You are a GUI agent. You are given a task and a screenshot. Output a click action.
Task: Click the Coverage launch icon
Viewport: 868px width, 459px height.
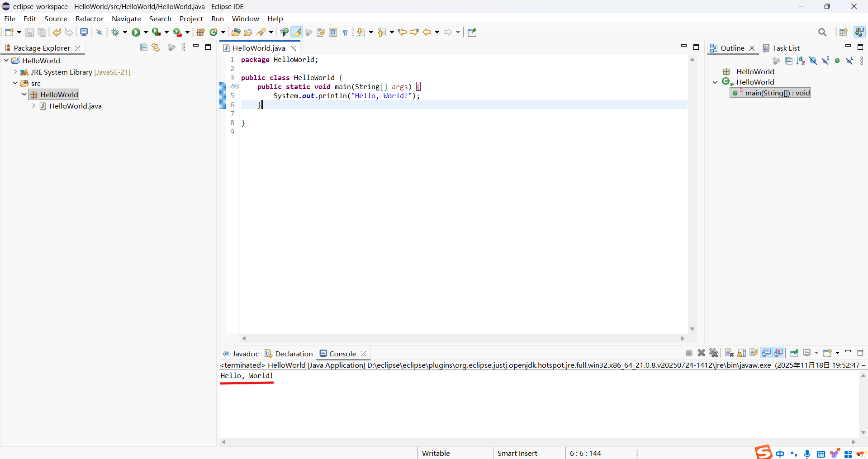(156, 32)
